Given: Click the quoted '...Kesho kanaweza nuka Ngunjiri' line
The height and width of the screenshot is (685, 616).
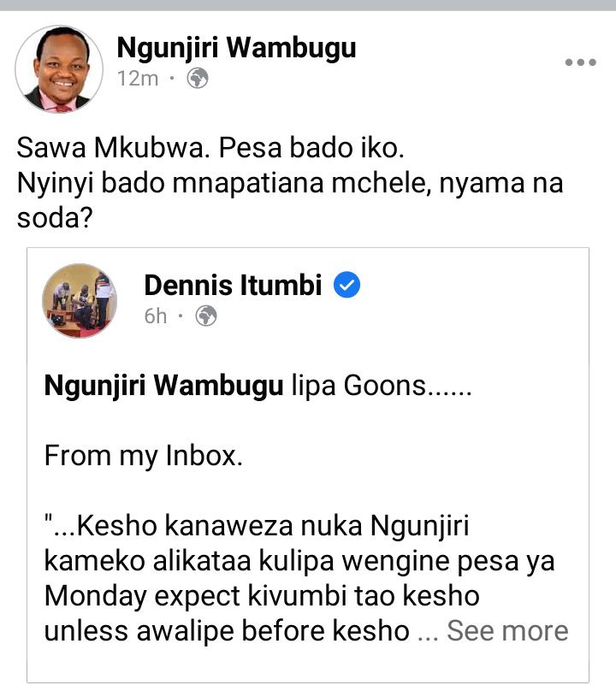Looking at the screenshot, I should [x=257, y=526].
